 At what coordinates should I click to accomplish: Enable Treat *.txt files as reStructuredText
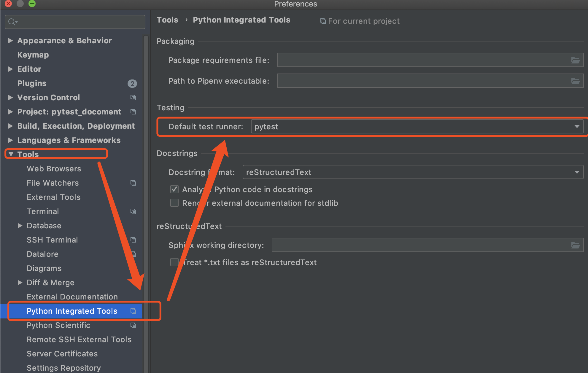pyautogui.click(x=174, y=262)
